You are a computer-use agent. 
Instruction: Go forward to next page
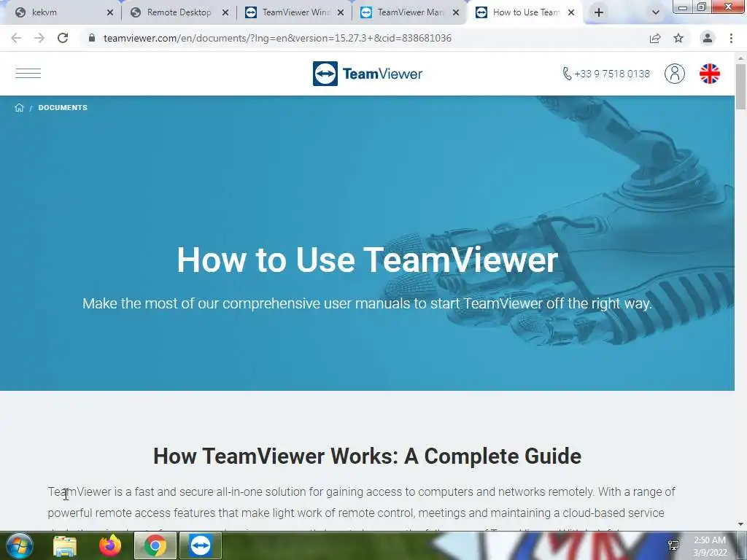pyautogui.click(x=39, y=38)
